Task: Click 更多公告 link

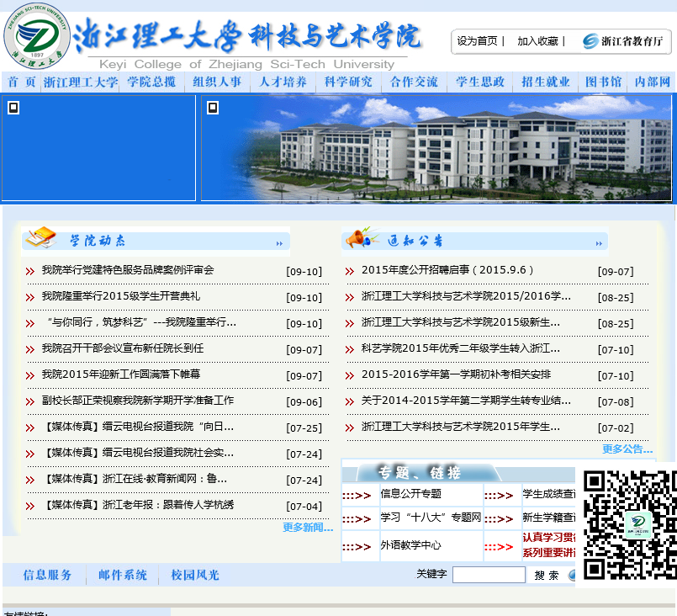Action: (x=627, y=449)
